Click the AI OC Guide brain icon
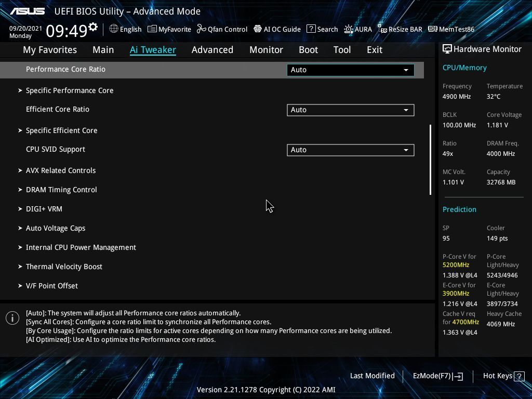532x399 pixels. pos(258,29)
